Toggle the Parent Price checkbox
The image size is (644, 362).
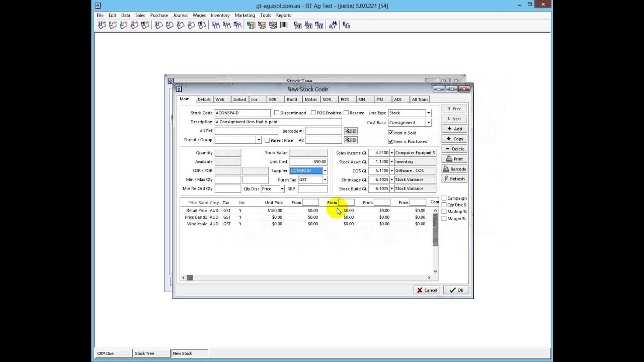click(267, 140)
